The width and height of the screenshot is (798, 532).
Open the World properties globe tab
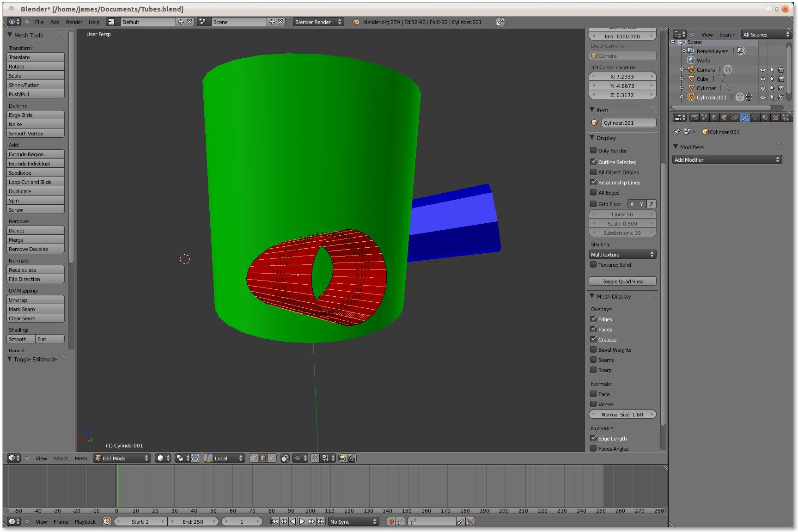pos(714,117)
